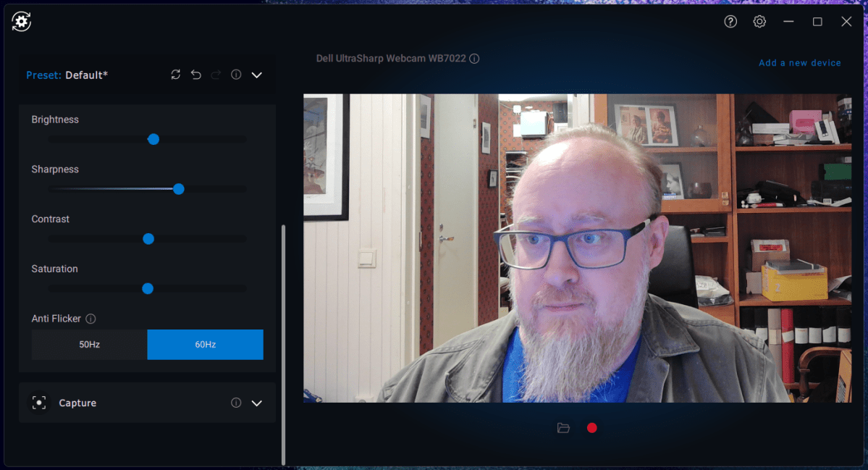Click the Capture section header
This screenshot has height=470, width=868.
(77, 403)
